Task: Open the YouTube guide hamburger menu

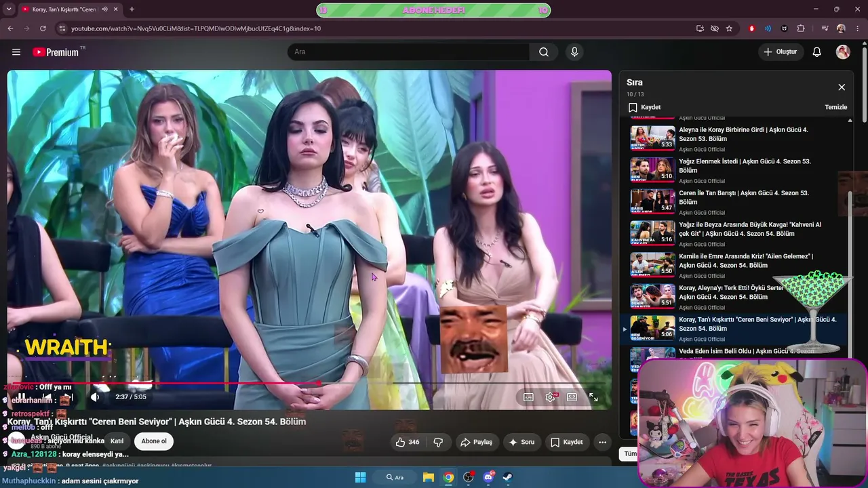Action: [16, 52]
